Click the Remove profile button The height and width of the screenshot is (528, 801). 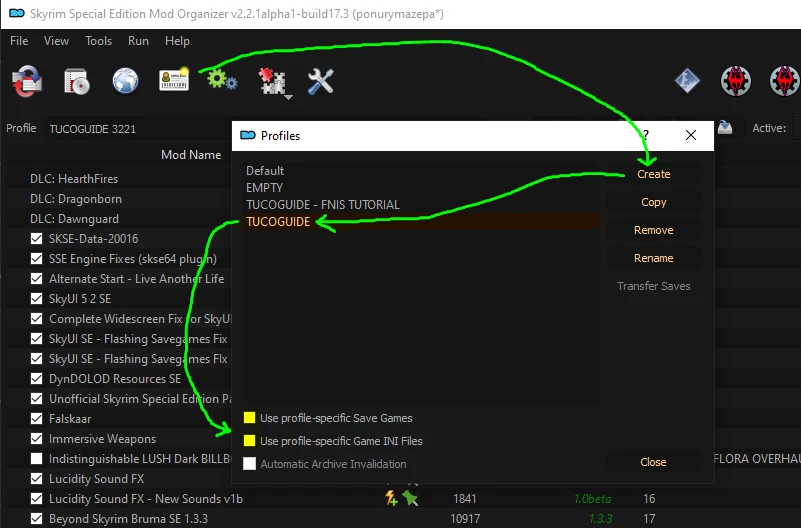pyautogui.click(x=654, y=230)
